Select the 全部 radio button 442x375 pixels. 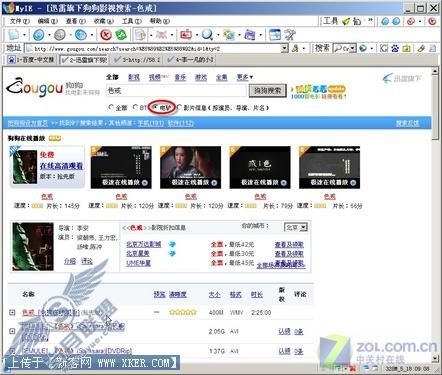point(111,107)
